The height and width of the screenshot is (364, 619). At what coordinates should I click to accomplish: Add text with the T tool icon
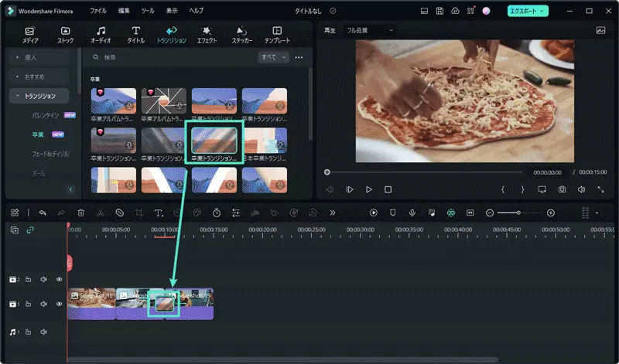[x=158, y=213]
